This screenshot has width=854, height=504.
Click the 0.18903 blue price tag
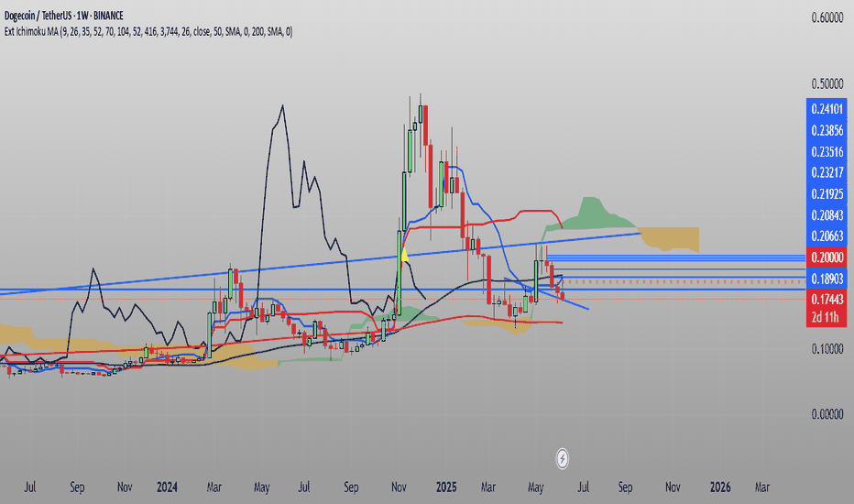[x=827, y=279]
